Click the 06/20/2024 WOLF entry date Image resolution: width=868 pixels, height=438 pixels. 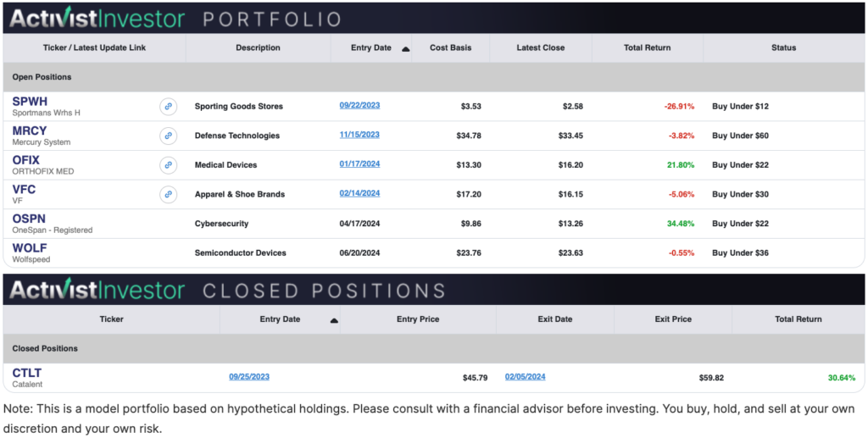359,252
